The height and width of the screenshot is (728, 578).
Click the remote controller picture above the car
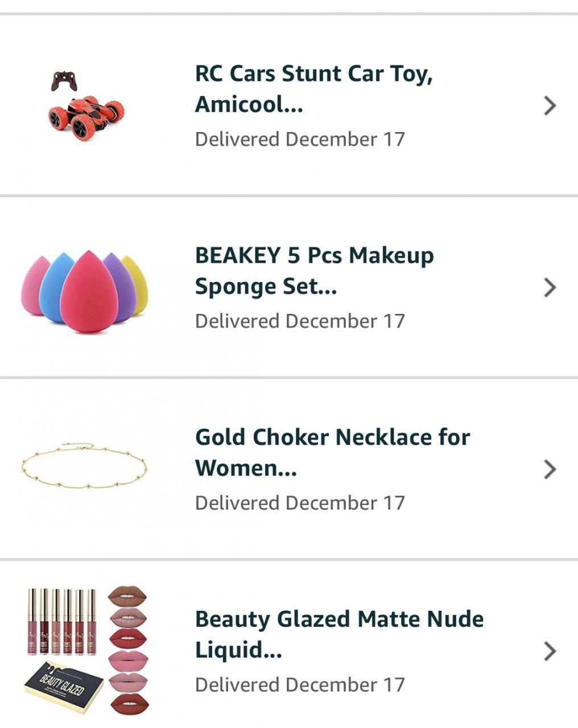64,81
